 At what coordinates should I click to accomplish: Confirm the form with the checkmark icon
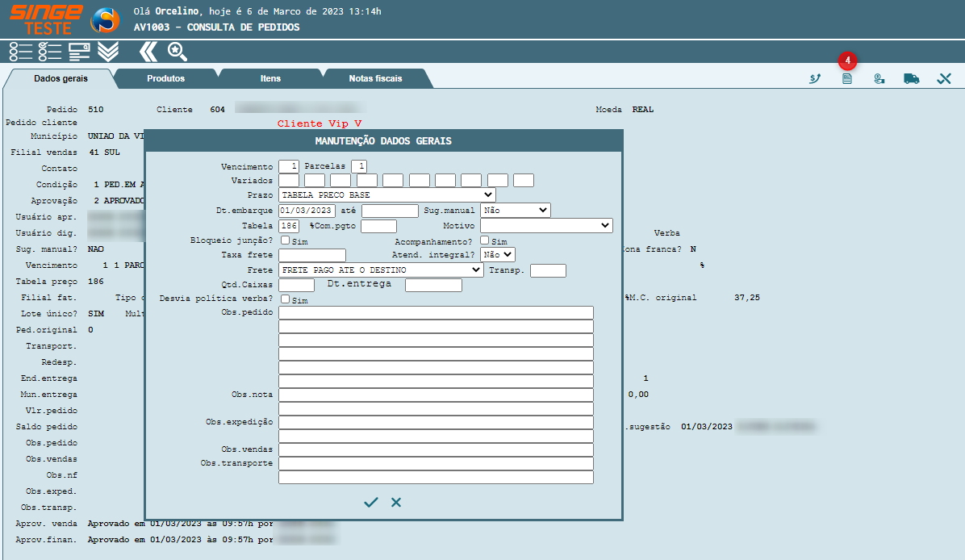tap(370, 502)
